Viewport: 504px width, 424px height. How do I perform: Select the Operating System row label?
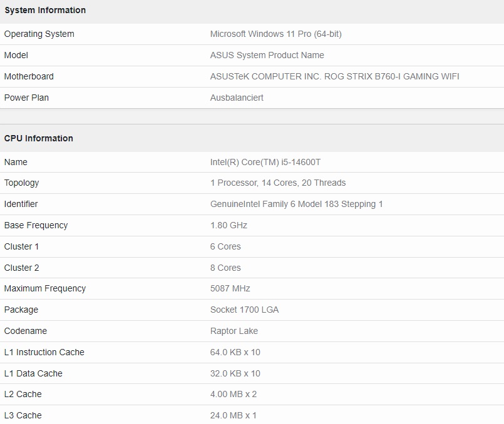pyautogui.click(x=39, y=34)
